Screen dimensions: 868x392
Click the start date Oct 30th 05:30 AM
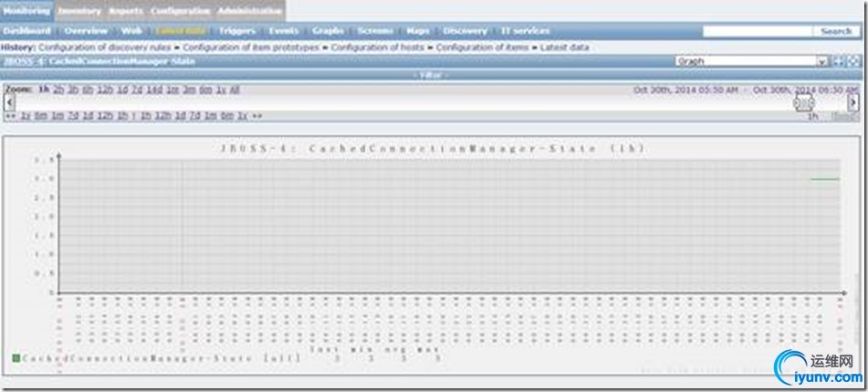pos(685,90)
